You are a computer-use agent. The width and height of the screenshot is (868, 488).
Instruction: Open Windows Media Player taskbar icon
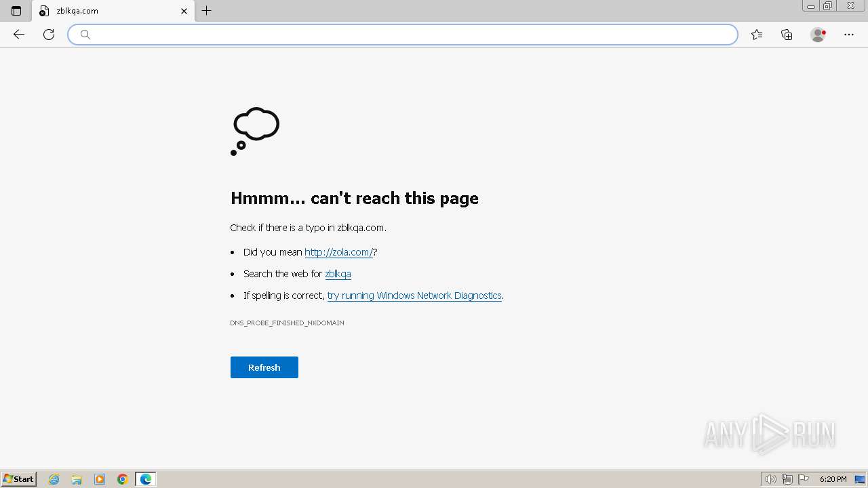pyautogui.click(x=100, y=479)
